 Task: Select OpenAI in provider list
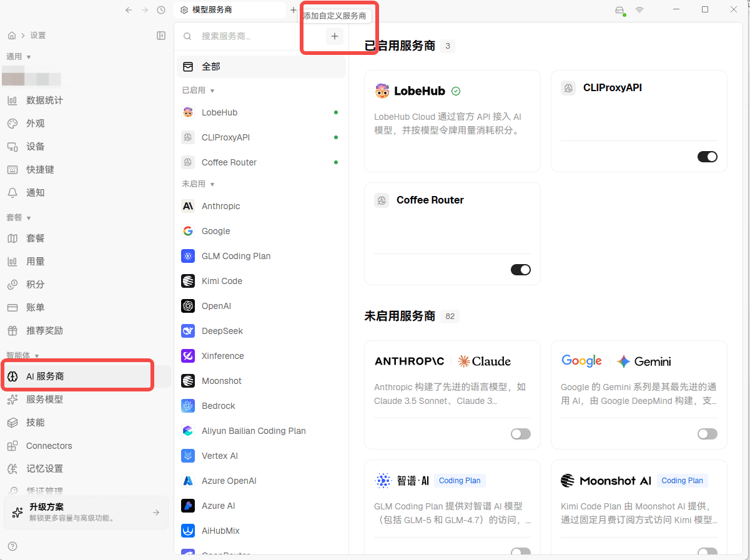tap(261, 306)
